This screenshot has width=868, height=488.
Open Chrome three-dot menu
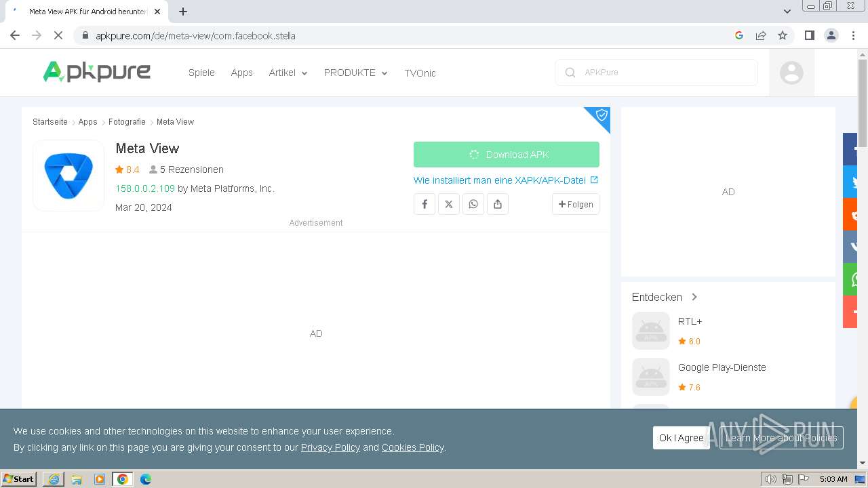pyautogui.click(x=854, y=35)
